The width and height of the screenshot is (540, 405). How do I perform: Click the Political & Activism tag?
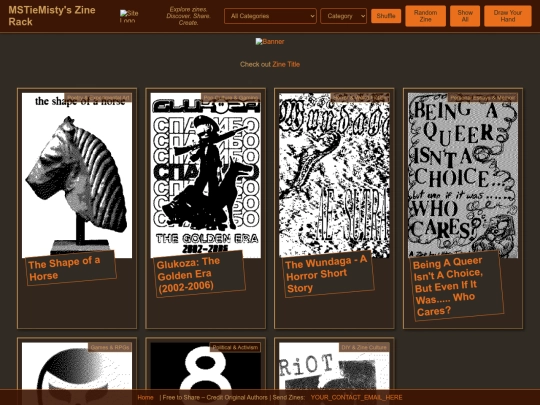pyautogui.click(x=235, y=347)
